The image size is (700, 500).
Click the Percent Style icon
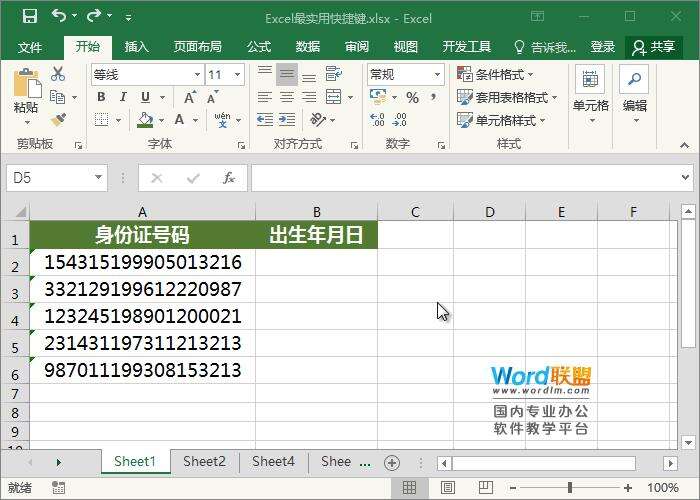(x=413, y=98)
